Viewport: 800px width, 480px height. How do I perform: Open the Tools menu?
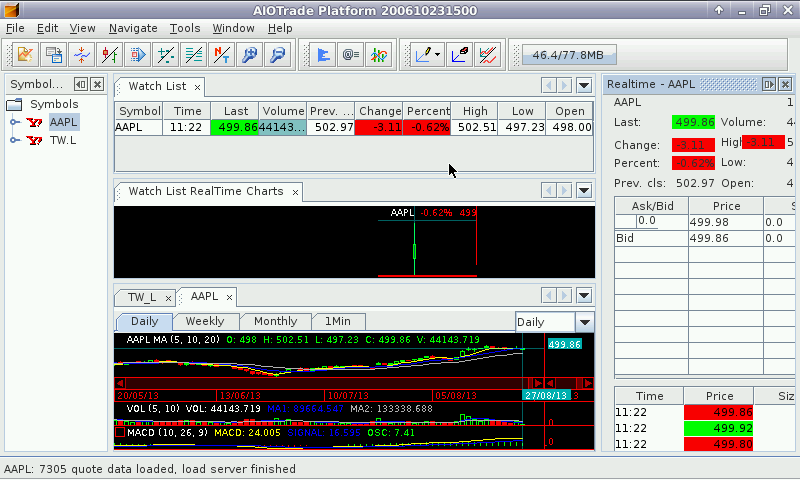point(185,28)
